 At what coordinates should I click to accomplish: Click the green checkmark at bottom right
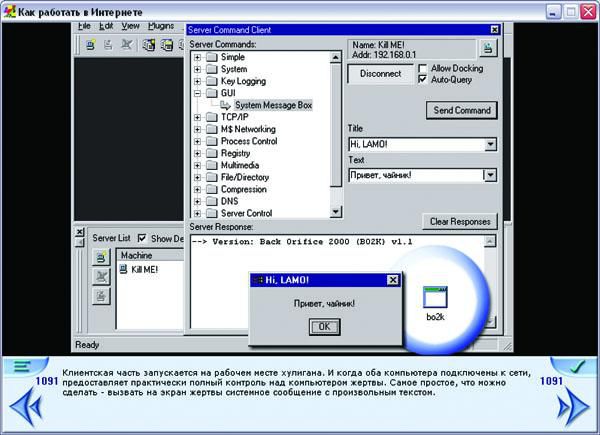577,367
